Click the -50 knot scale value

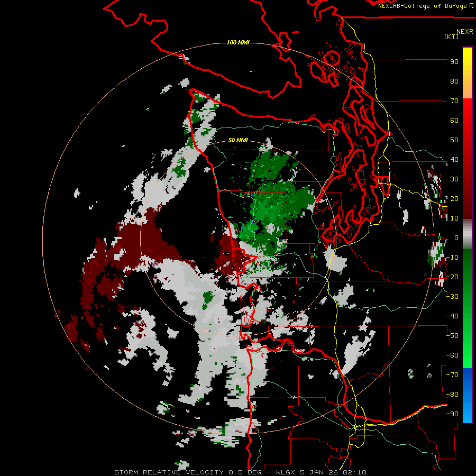(x=452, y=336)
